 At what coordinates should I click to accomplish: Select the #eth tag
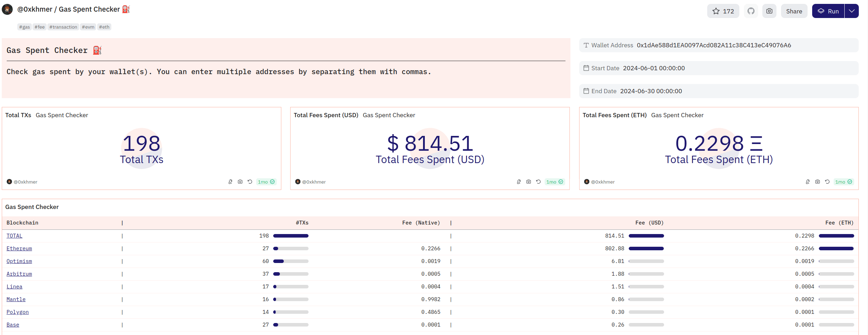pos(104,27)
